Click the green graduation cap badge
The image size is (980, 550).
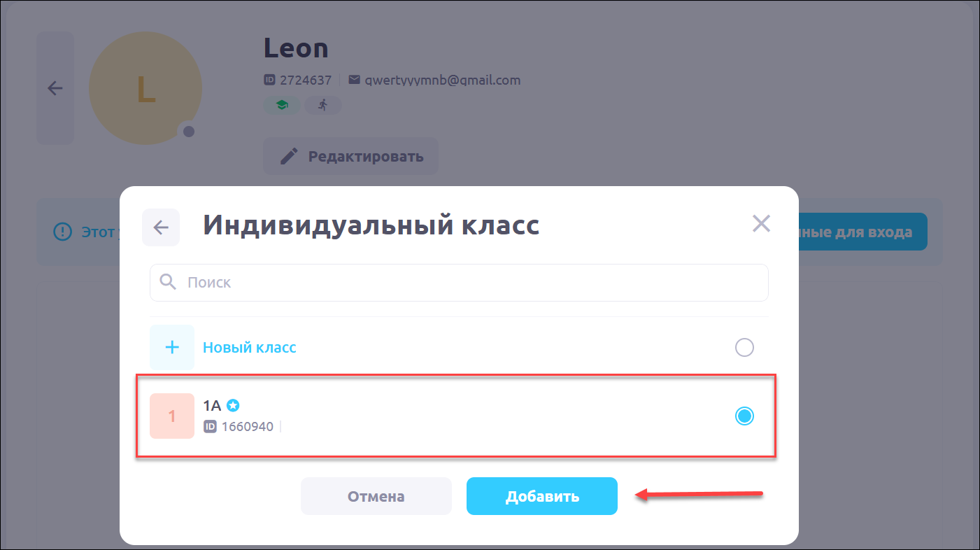click(x=282, y=105)
